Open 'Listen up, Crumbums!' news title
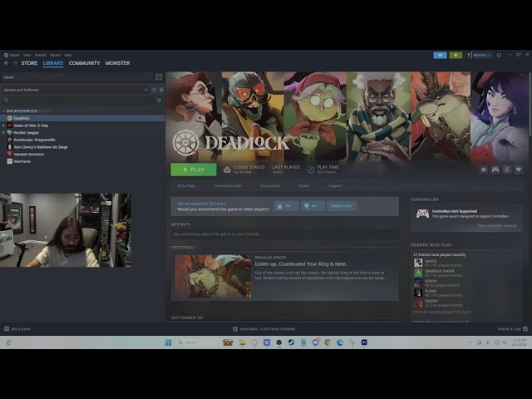The height and width of the screenshot is (399, 532). (301, 264)
